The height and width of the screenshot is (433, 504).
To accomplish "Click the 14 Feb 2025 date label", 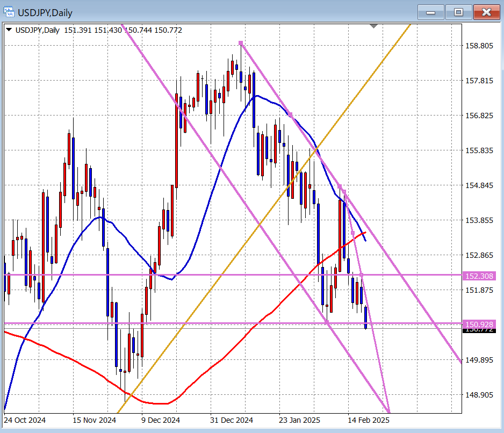I will [369, 420].
